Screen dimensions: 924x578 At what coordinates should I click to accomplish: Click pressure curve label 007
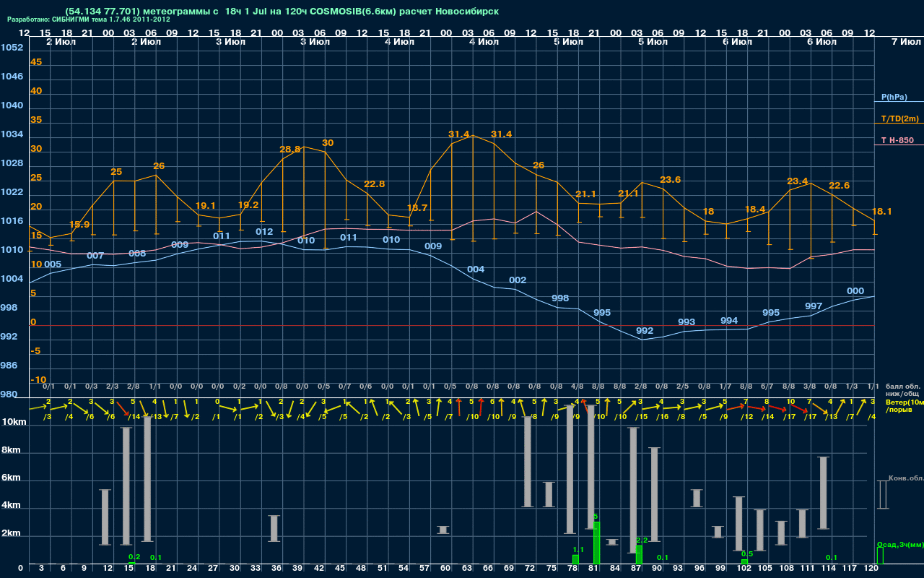point(95,256)
